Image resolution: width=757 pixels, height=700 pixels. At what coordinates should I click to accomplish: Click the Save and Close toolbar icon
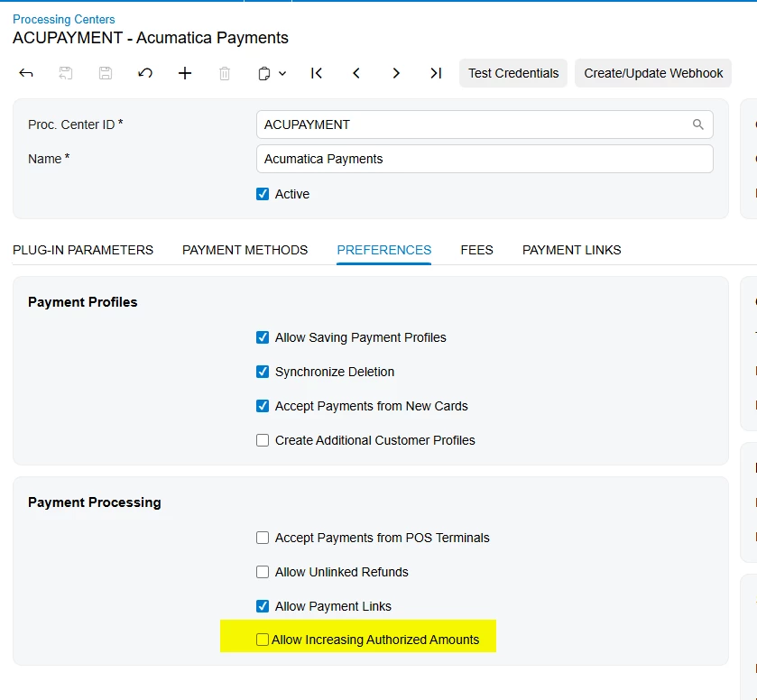(66, 73)
